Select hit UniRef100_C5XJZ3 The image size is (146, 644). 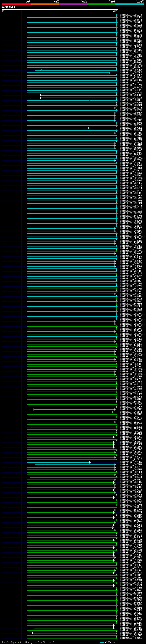tap(131, 25)
